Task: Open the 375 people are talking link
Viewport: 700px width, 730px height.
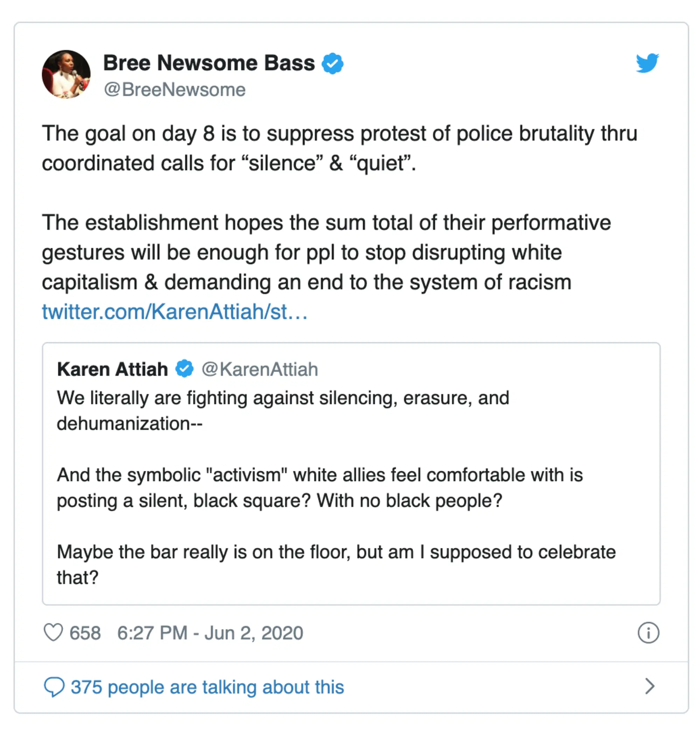Action: [x=207, y=687]
